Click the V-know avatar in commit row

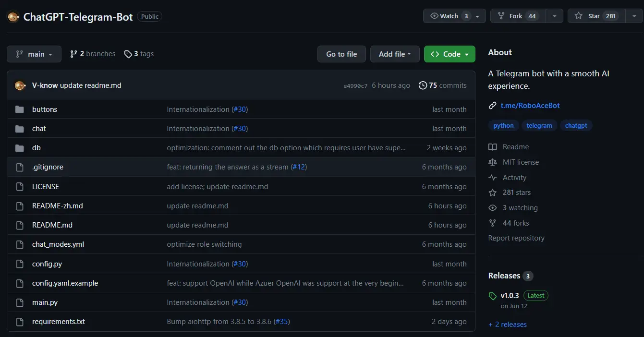(x=20, y=85)
